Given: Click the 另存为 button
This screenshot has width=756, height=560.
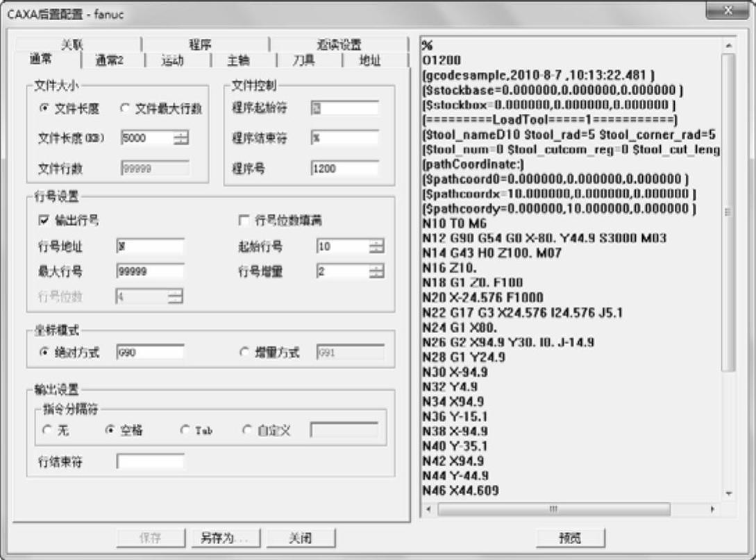Looking at the screenshot, I should tap(226, 538).
